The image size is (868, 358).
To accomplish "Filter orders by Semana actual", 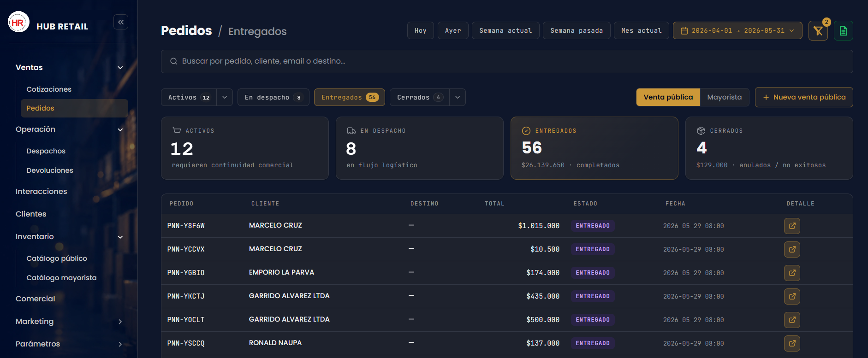I will click(x=505, y=30).
